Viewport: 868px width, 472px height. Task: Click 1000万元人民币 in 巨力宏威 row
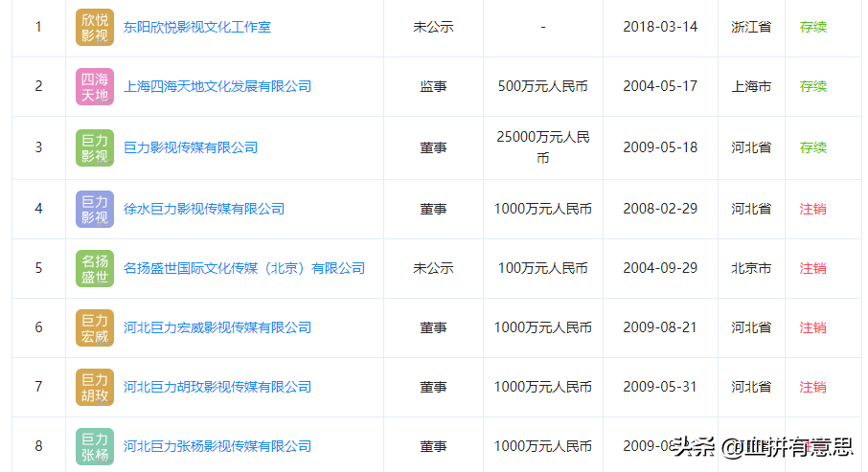pyautogui.click(x=542, y=327)
